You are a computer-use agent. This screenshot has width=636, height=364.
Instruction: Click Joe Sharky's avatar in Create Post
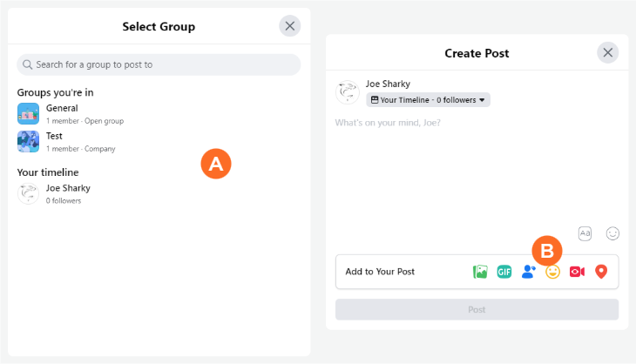click(x=348, y=91)
